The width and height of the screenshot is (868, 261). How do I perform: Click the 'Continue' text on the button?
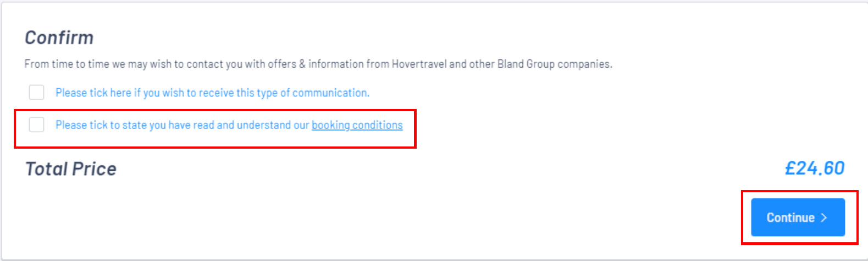pos(790,218)
